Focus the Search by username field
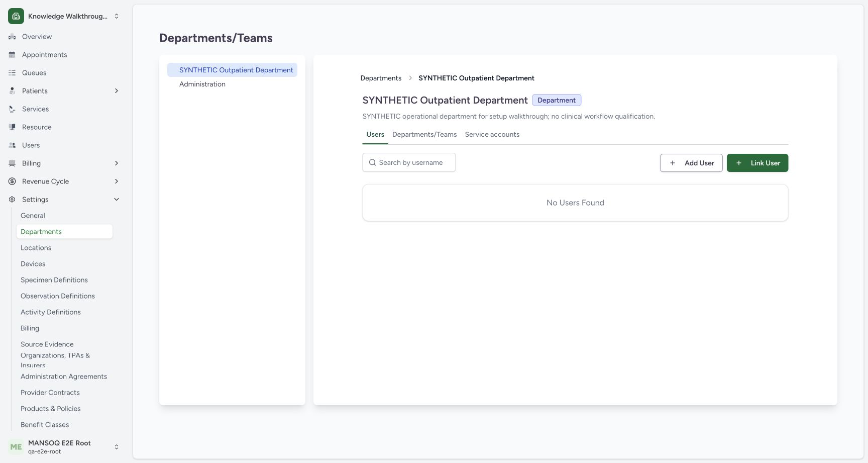 (x=409, y=162)
